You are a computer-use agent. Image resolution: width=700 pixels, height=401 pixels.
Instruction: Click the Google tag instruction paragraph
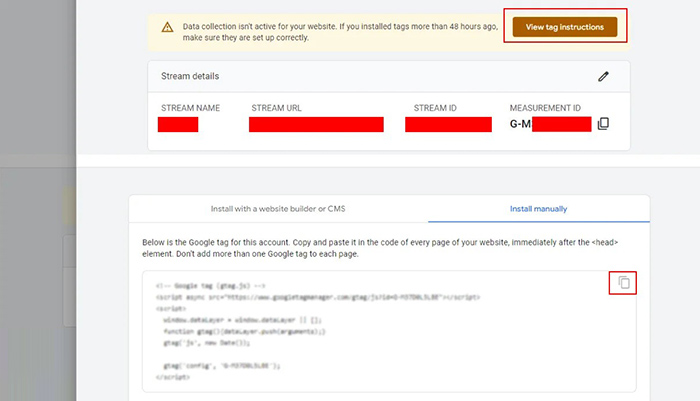point(380,248)
